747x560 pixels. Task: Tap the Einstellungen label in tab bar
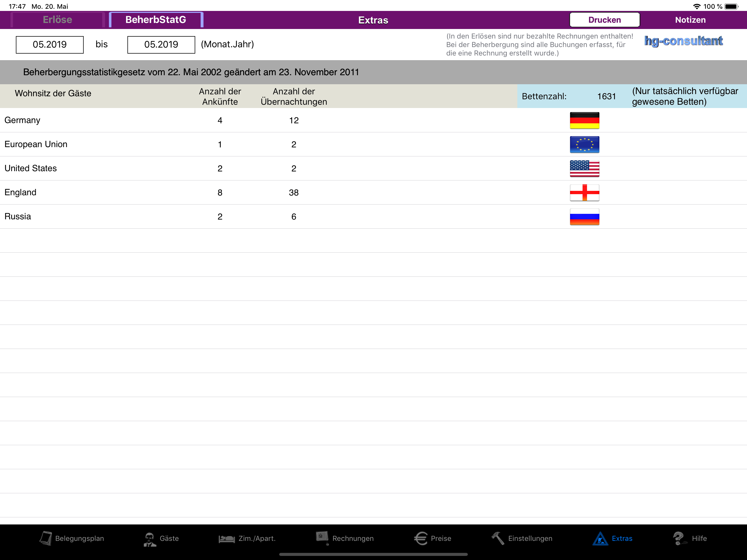pos(530,538)
